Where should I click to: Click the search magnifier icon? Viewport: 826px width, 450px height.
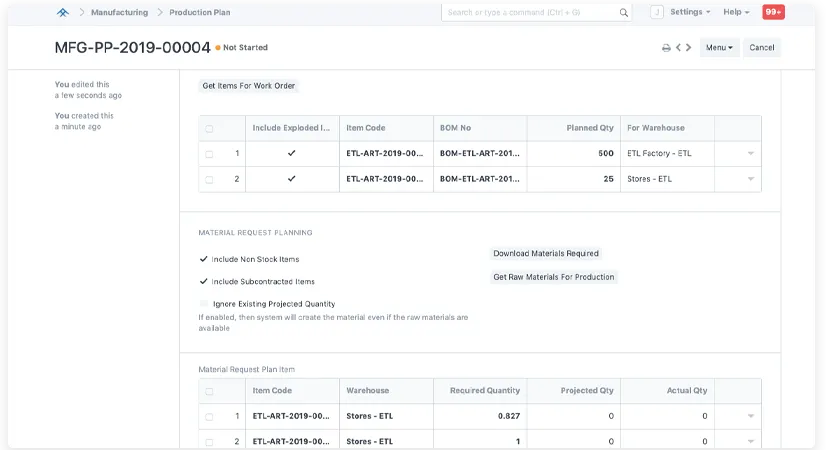point(624,13)
